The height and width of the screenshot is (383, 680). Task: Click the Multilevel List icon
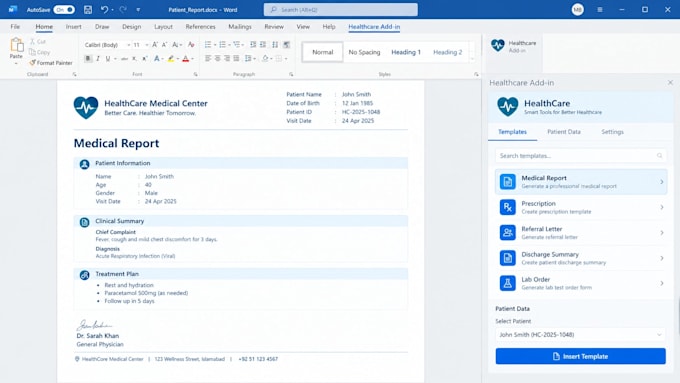(237, 45)
